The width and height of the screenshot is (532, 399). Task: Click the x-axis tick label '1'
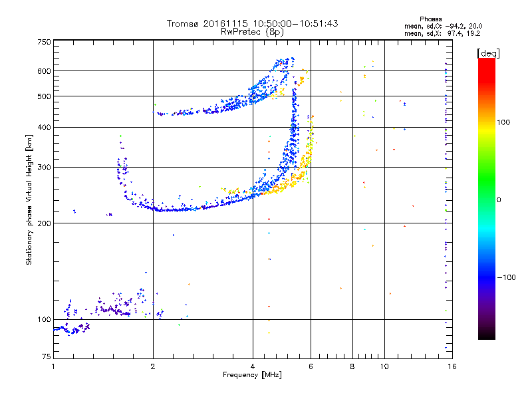point(53,366)
